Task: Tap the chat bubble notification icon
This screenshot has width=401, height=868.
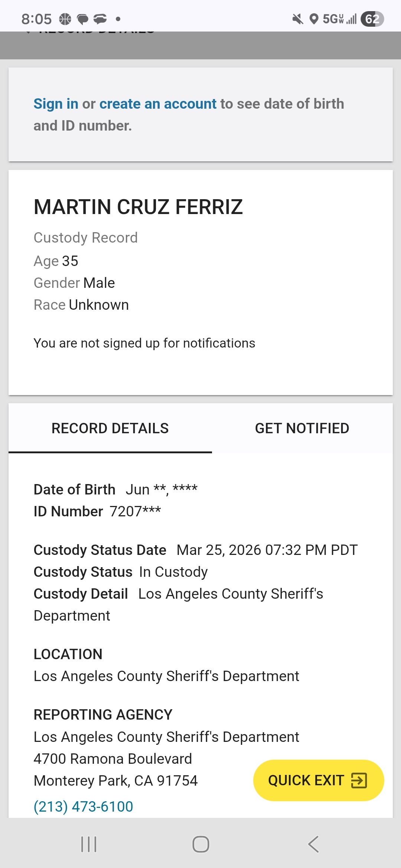Action: [x=82, y=19]
